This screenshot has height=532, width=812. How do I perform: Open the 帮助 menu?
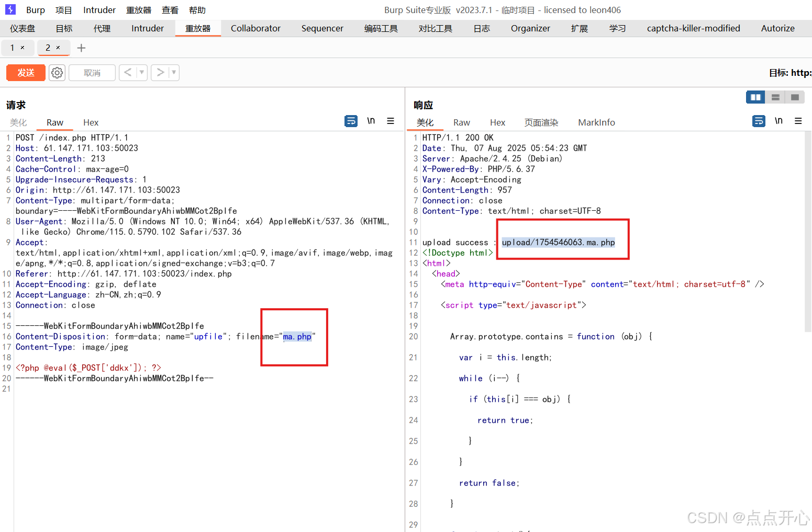(x=197, y=10)
